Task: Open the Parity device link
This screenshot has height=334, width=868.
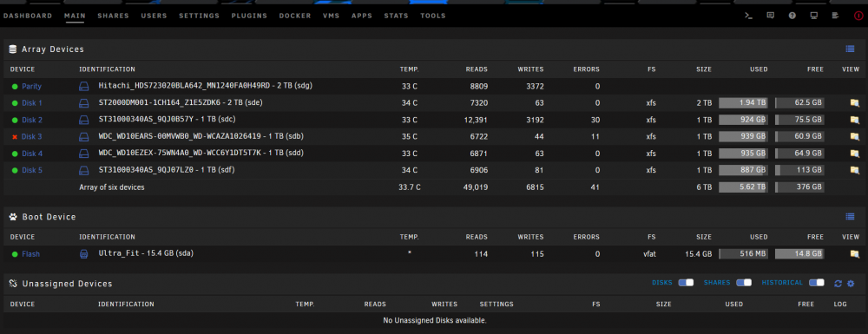Action: (x=31, y=87)
